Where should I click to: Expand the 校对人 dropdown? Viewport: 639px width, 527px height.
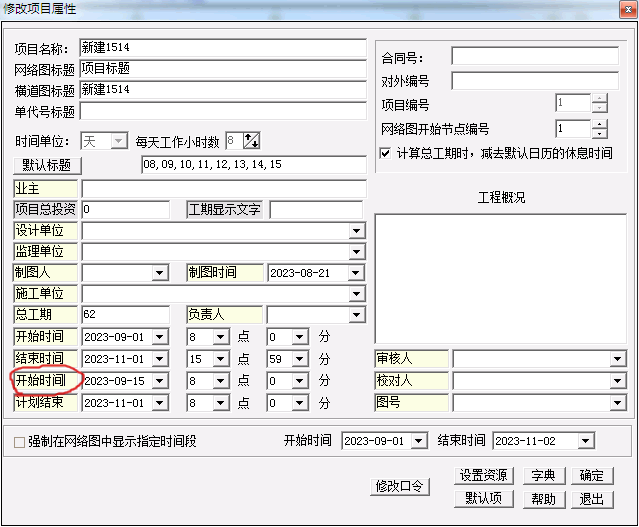click(617, 381)
